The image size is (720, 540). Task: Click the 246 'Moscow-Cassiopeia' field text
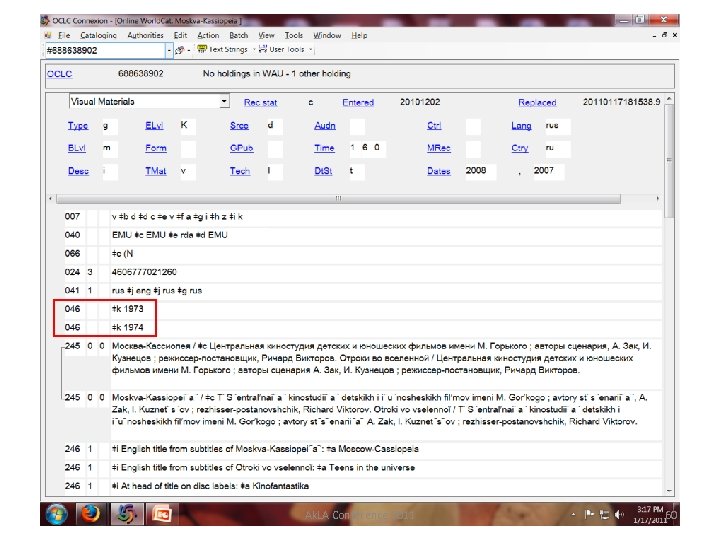coord(265,449)
